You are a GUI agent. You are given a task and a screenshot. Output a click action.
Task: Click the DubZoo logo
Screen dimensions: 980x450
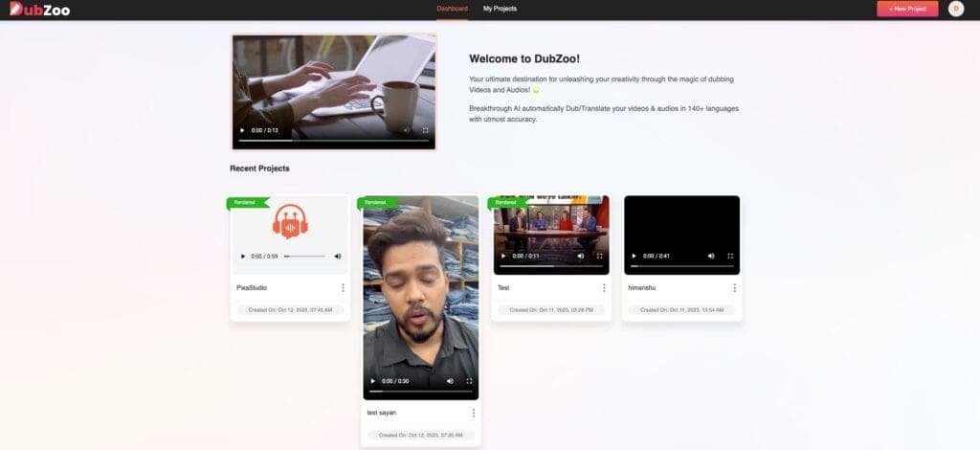pos(40,10)
